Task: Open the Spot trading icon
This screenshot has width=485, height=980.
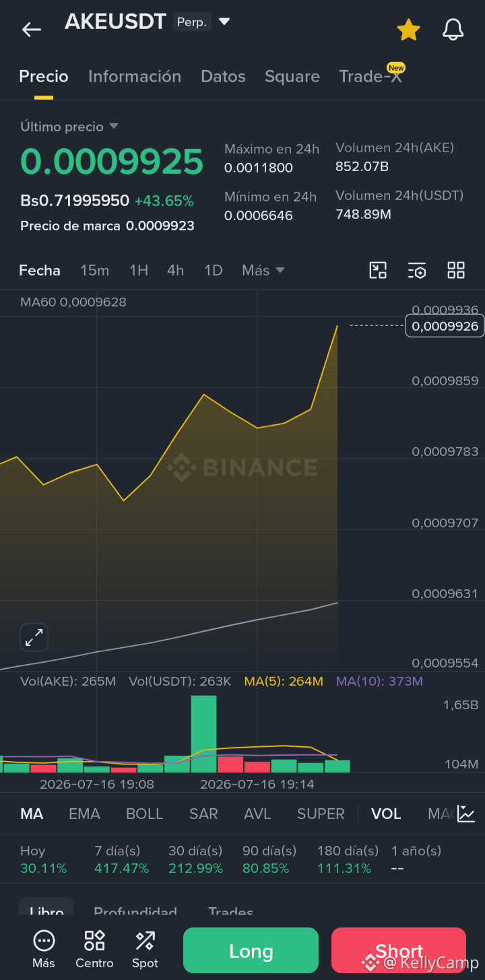Action: [145, 949]
